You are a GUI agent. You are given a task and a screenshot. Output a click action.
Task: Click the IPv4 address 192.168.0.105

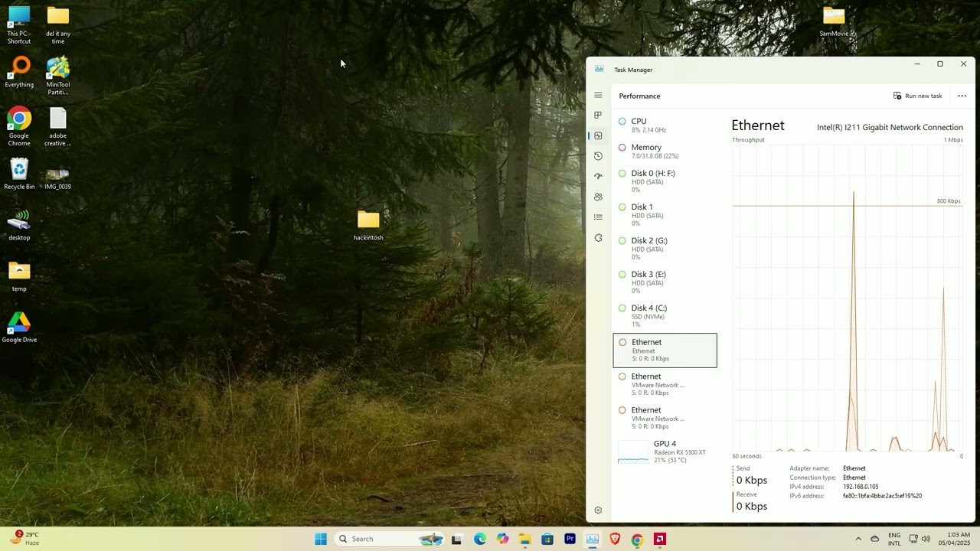(861, 487)
